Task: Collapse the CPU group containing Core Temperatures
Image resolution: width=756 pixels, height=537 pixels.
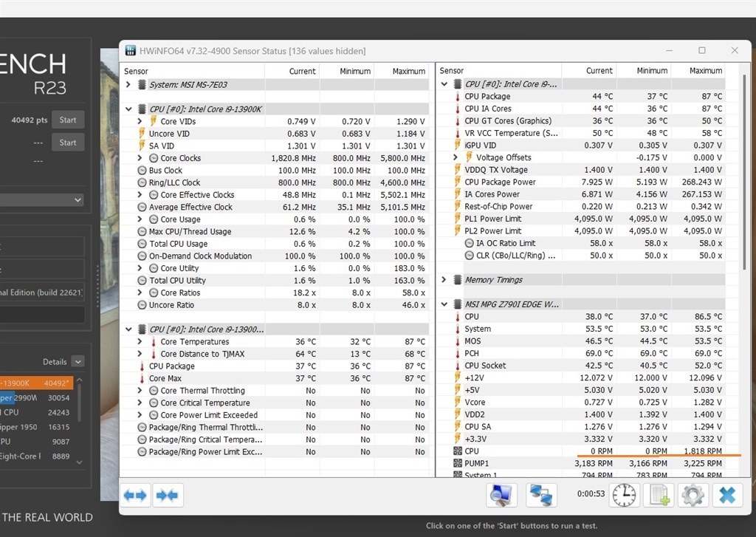Action: [x=128, y=329]
